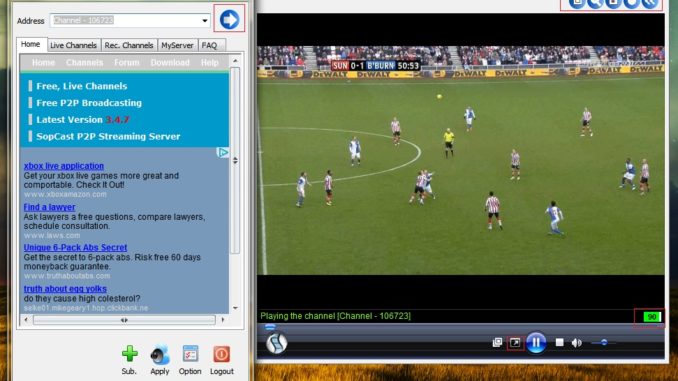This screenshot has height=381, width=678.
Task: Toggle full screen video mode icon
Action: coord(515,343)
